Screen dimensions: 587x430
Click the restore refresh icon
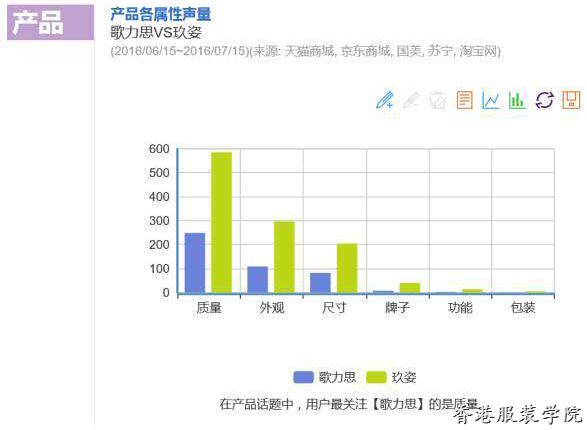pyautogui.click(x=544, y=100)
